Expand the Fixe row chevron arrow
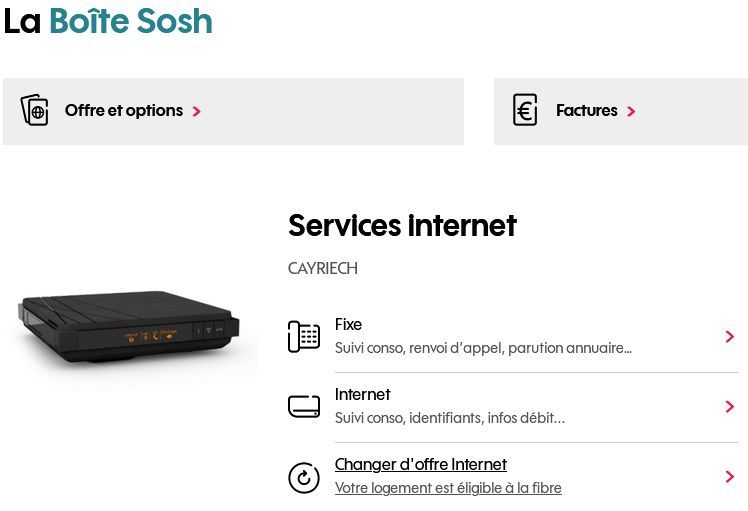This screenshot has height=511, width=748. click(x=729, y=336)
